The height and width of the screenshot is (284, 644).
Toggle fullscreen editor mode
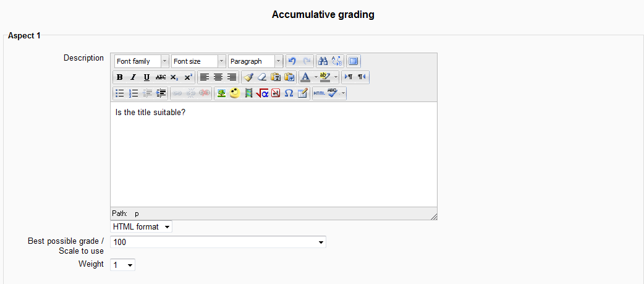(x=353, y=61)
